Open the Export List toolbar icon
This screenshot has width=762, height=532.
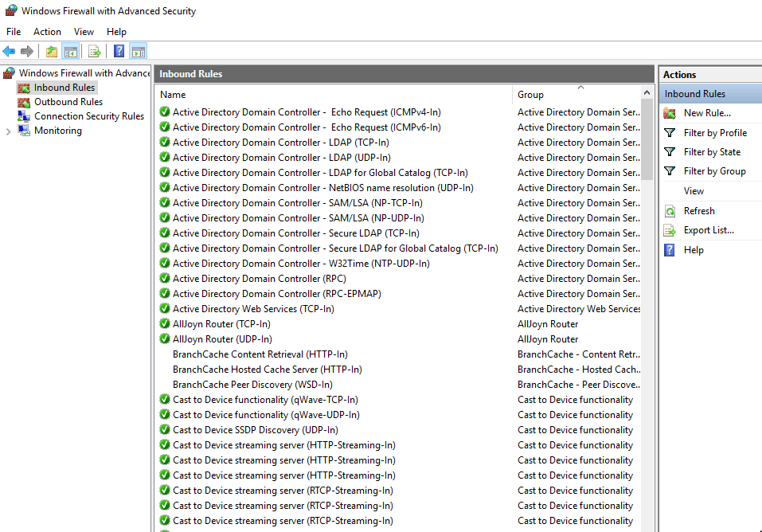coord(95,51)
